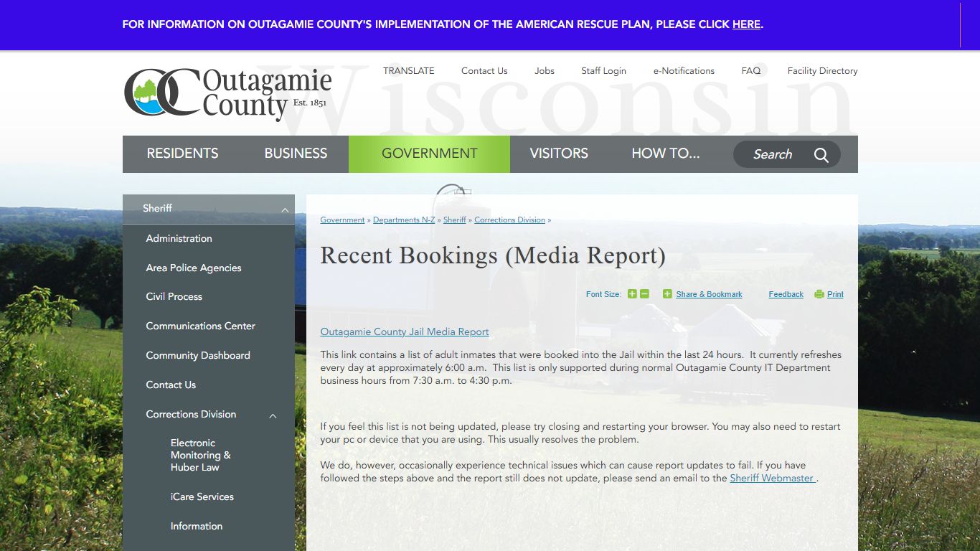
Task: Decrease font size with minus icon
Action: click(644, 294)
